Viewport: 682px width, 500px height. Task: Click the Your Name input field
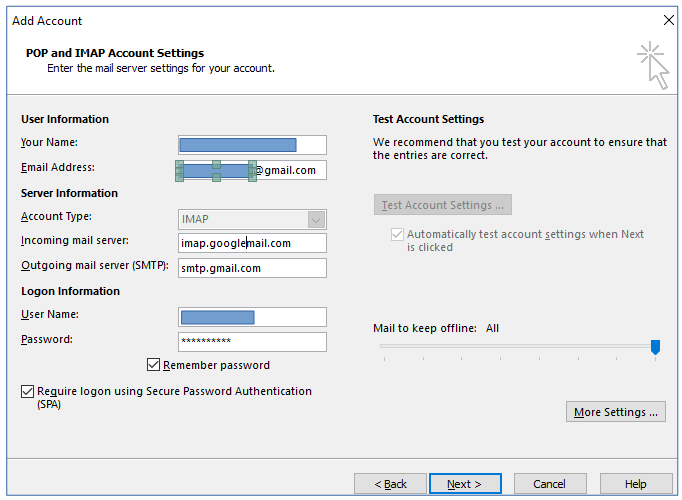252,145
